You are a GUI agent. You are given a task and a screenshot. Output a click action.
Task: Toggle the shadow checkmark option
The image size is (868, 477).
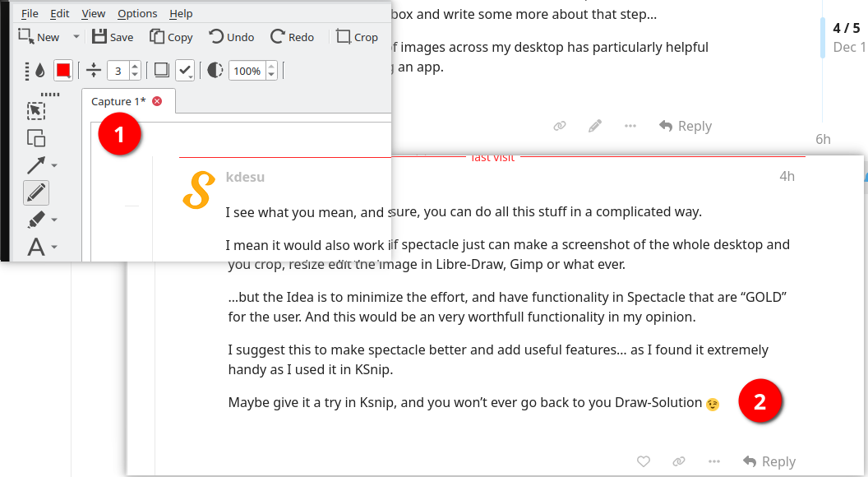point(185,71)
